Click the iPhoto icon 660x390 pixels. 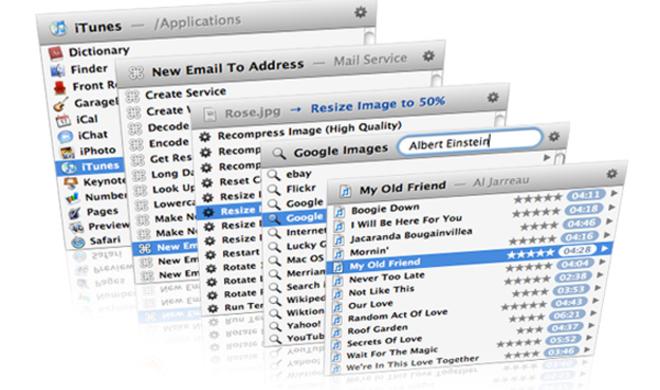click(67, 152)
